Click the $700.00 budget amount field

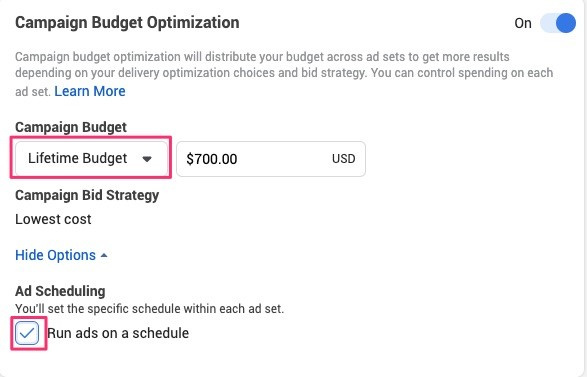(271, 159)
